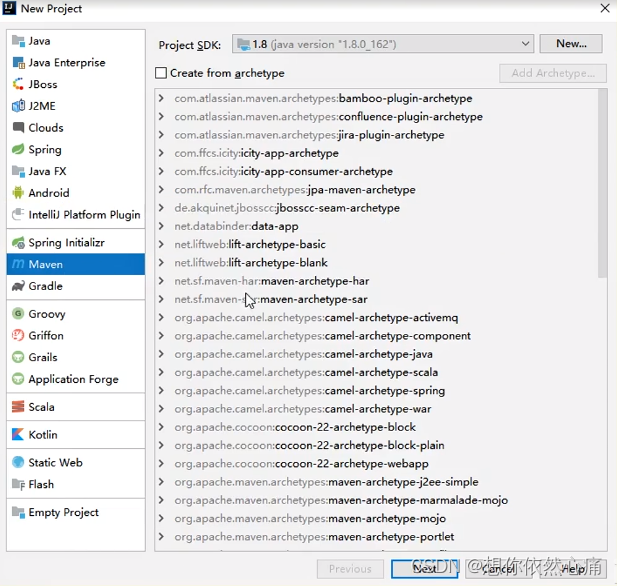Select Spring Initializr project type label

point(67,243)
